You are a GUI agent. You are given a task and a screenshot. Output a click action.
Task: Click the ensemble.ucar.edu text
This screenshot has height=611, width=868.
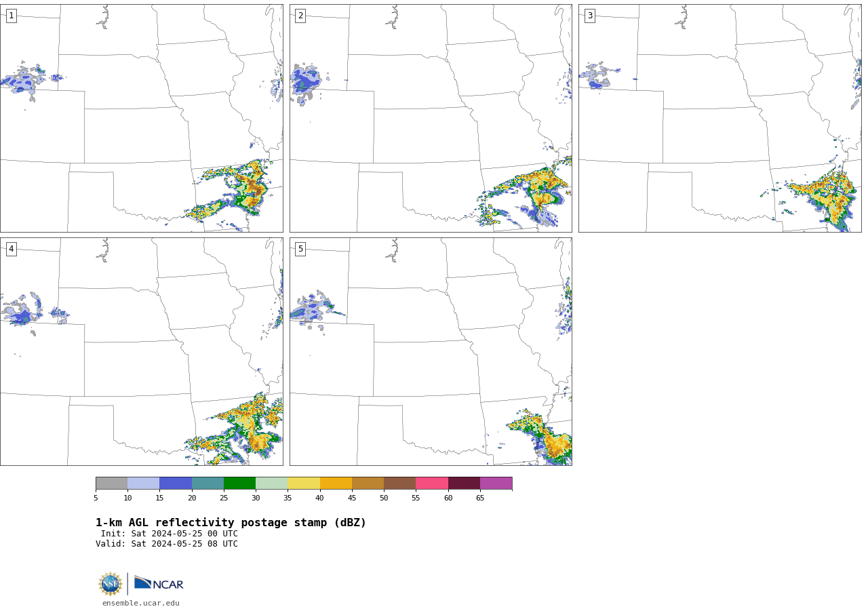[x=141, y=603]
